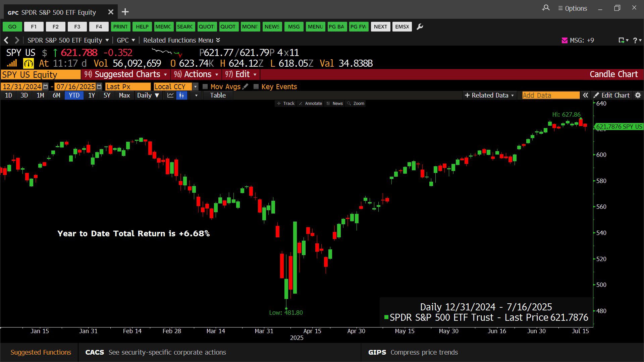Click the search person icon in title bar

546,8
